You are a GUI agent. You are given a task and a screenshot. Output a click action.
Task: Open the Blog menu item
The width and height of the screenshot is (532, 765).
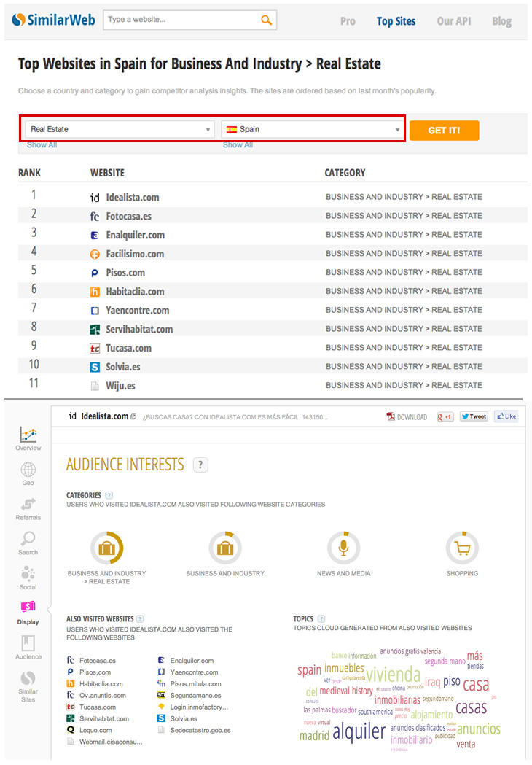click(x=502, y=21)
